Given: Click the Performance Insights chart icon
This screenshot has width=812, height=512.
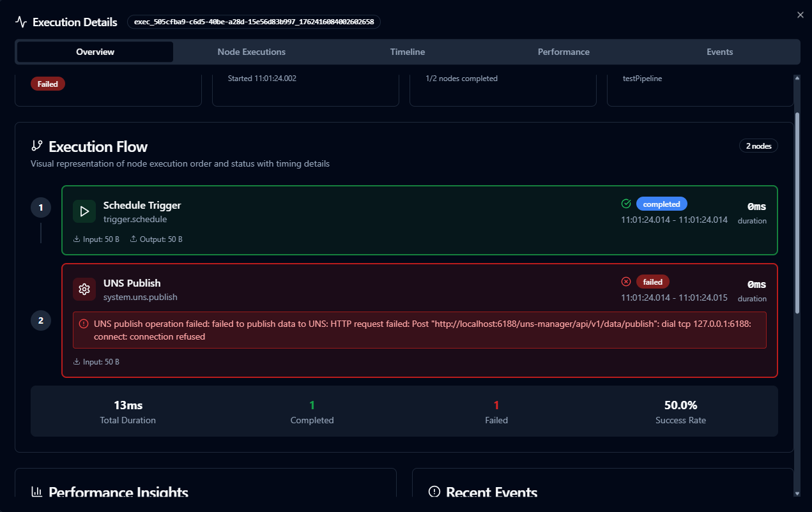Looking at the screenshot, I should click(37, 492).
